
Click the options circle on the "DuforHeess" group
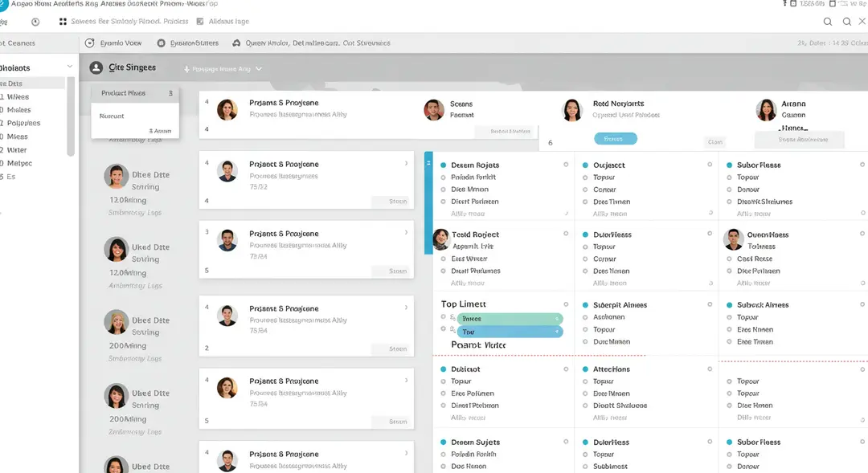pos(710,234)
